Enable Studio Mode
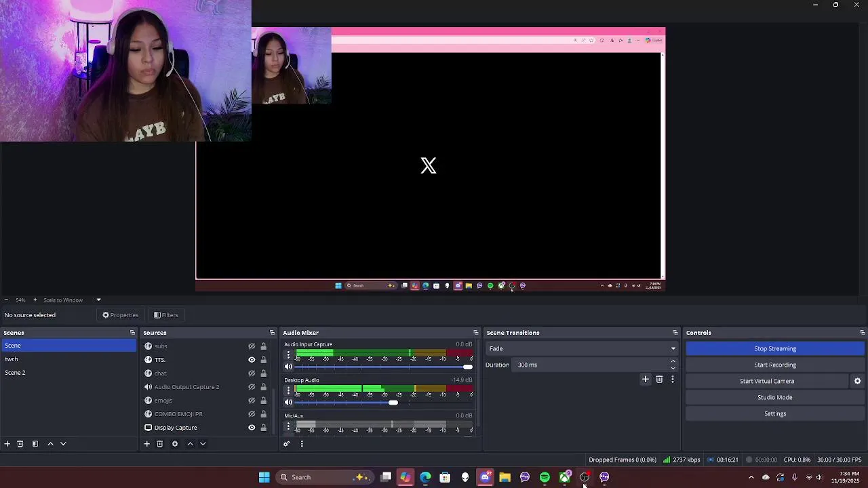This screenshot has height=488, width=868. [775, 397]
